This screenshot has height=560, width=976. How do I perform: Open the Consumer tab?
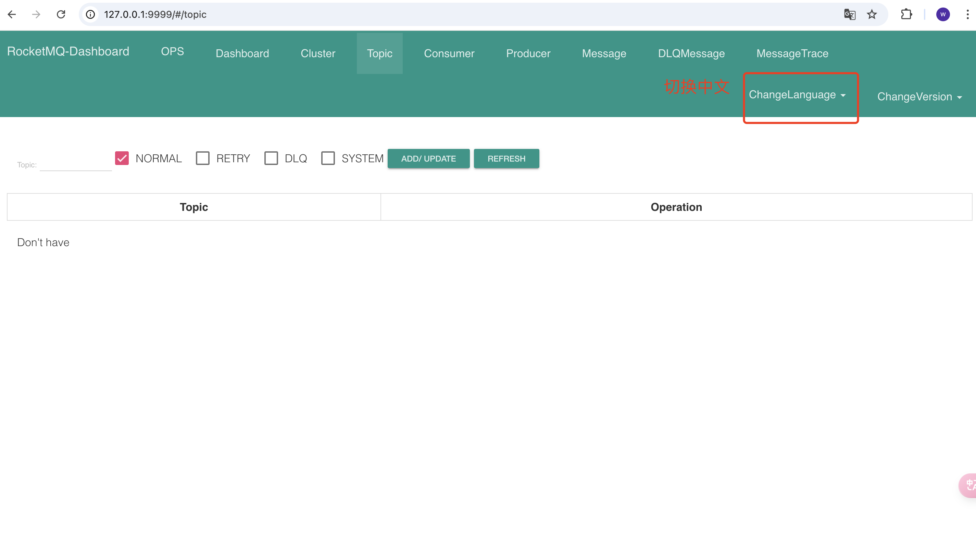click(449, 53)
